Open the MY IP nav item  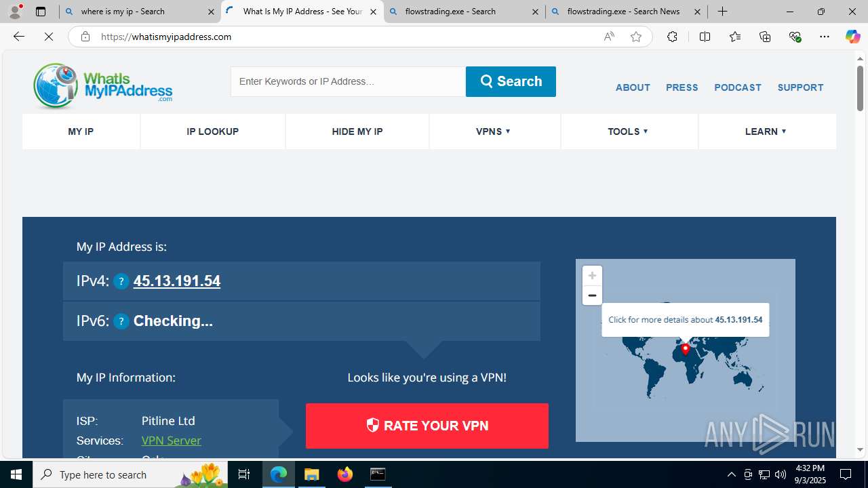[81, 131]
